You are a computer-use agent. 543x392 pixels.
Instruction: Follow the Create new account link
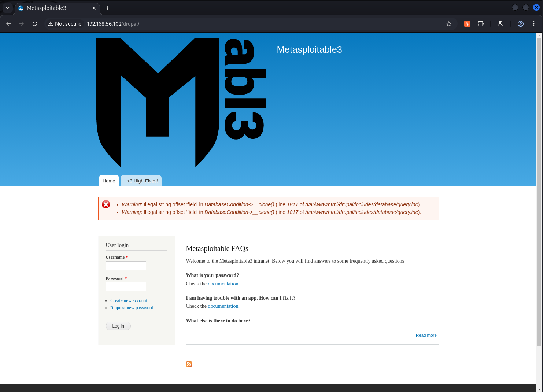[129, 300]
